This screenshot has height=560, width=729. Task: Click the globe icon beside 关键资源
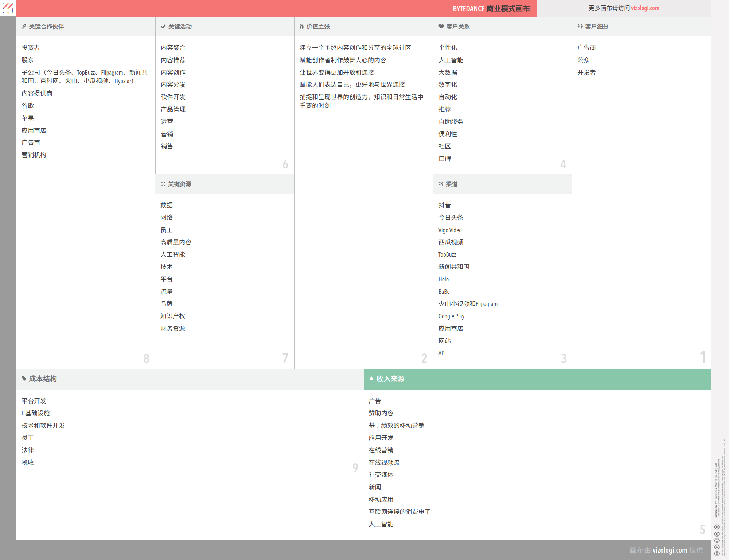point(163,184)
